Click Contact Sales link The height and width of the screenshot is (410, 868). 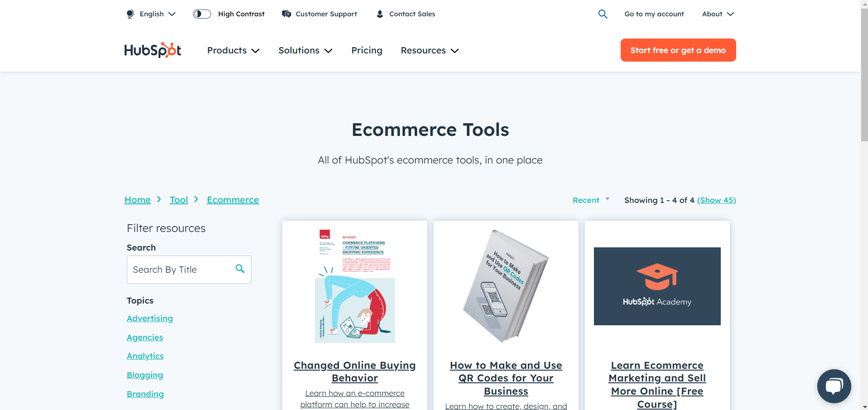412,14
